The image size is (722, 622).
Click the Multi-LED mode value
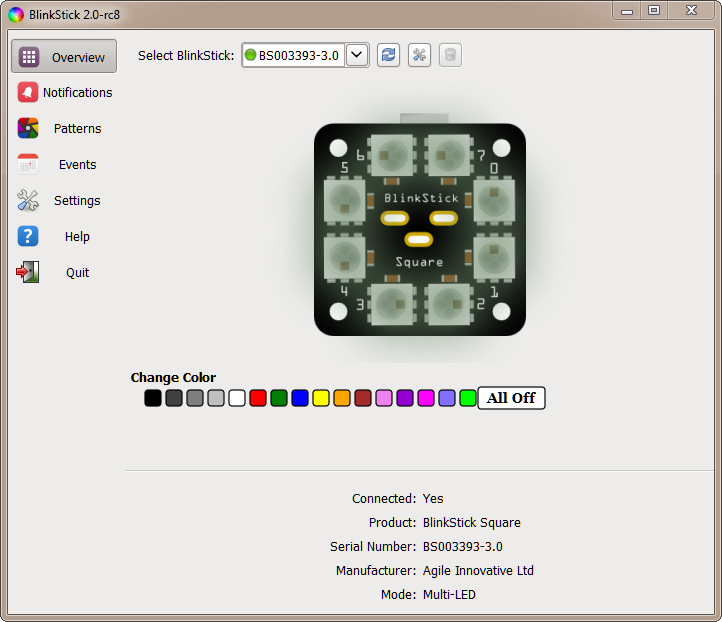click(x=449, y=594)
